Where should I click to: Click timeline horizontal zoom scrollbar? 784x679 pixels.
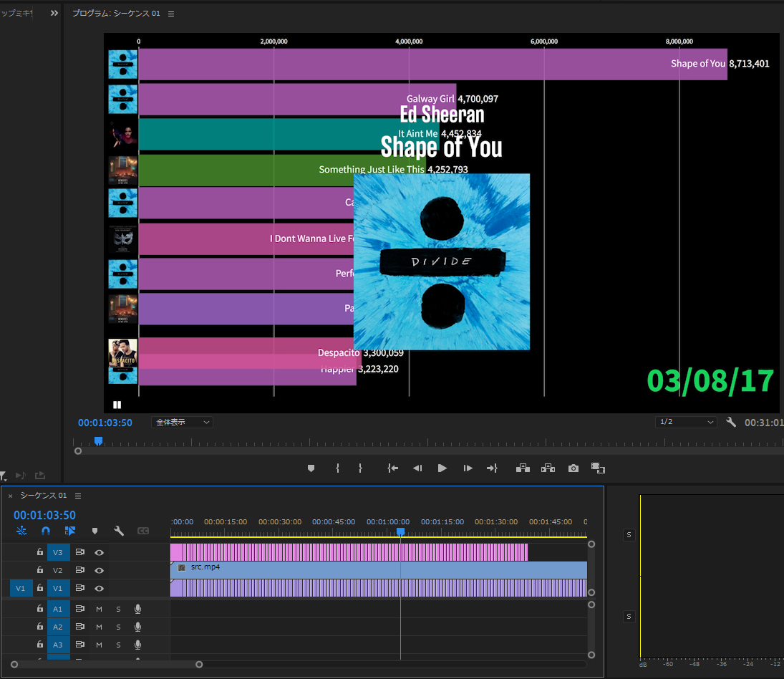107,665
